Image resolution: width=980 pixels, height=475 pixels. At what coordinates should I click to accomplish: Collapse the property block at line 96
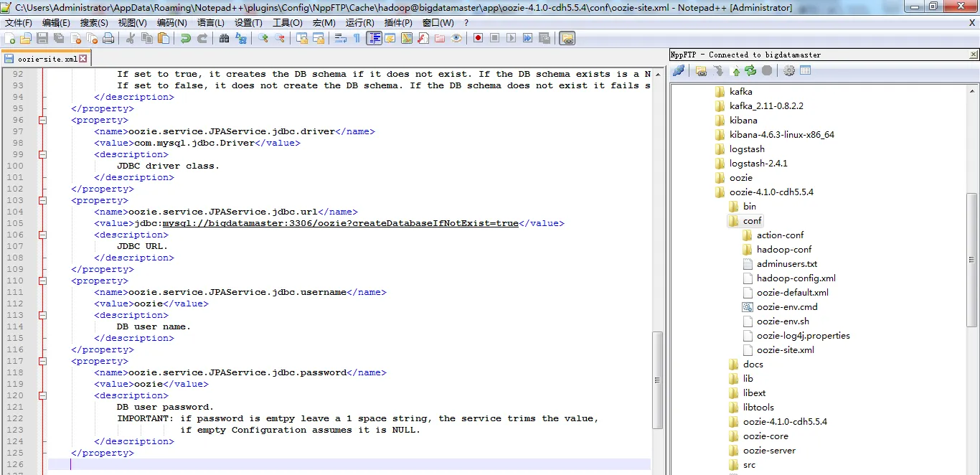[42, 120]
